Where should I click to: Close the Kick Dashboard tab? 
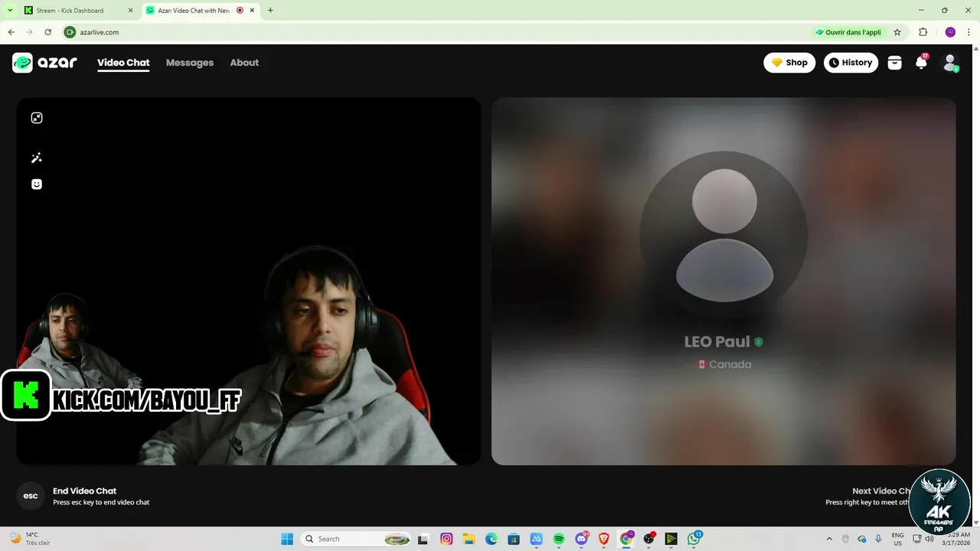tap(130, 11)
